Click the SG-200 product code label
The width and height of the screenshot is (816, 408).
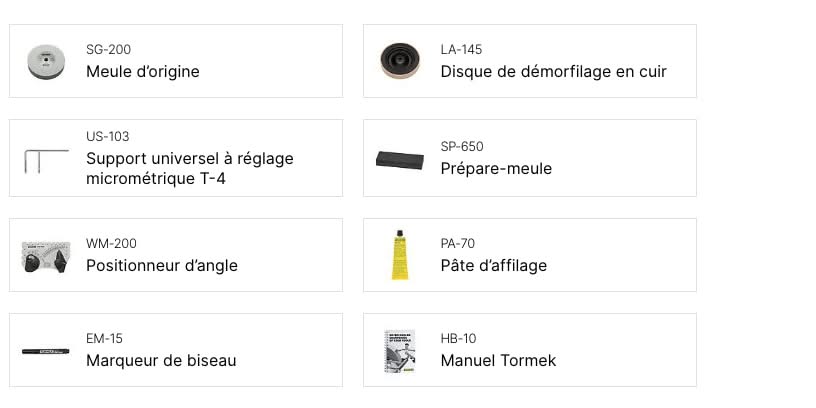pos(108,50)
